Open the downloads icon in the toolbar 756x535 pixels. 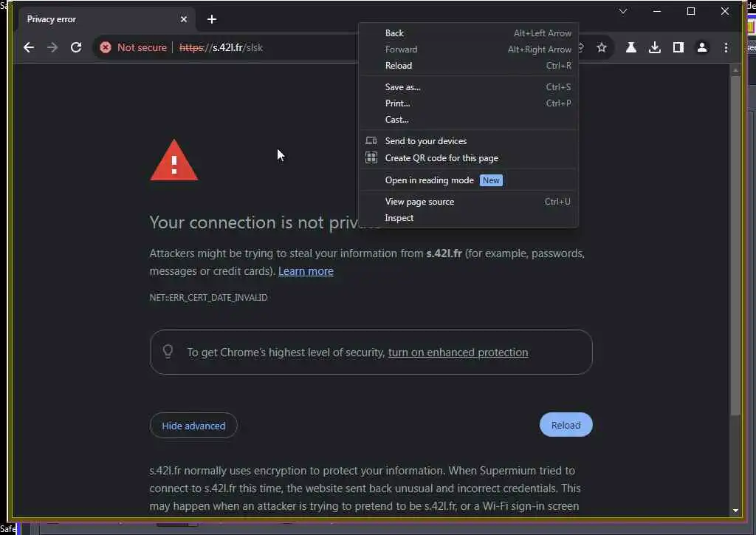(654, 47)
